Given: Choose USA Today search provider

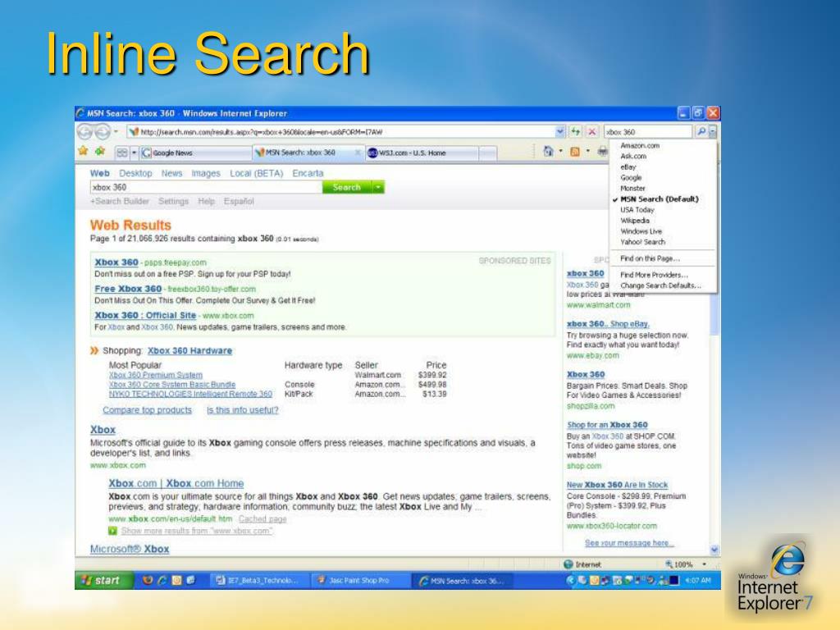Looking at the screenshot, I should pyautogui.click(x=637, y=210).
